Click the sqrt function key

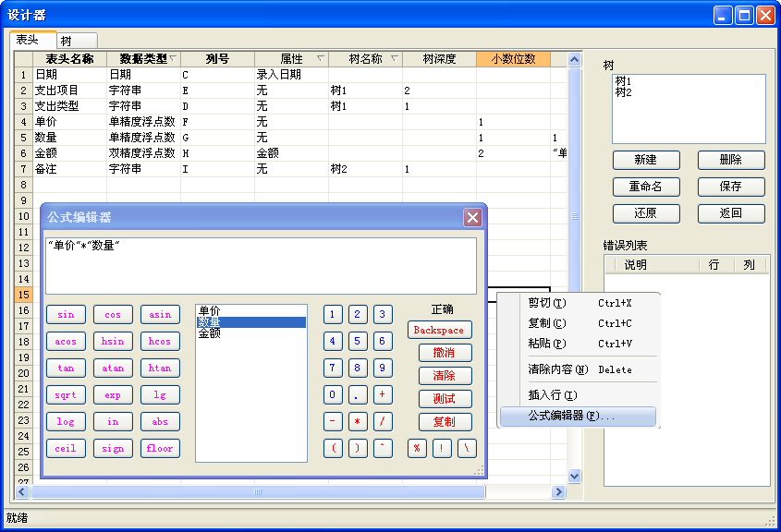click(x=66, y=394)
